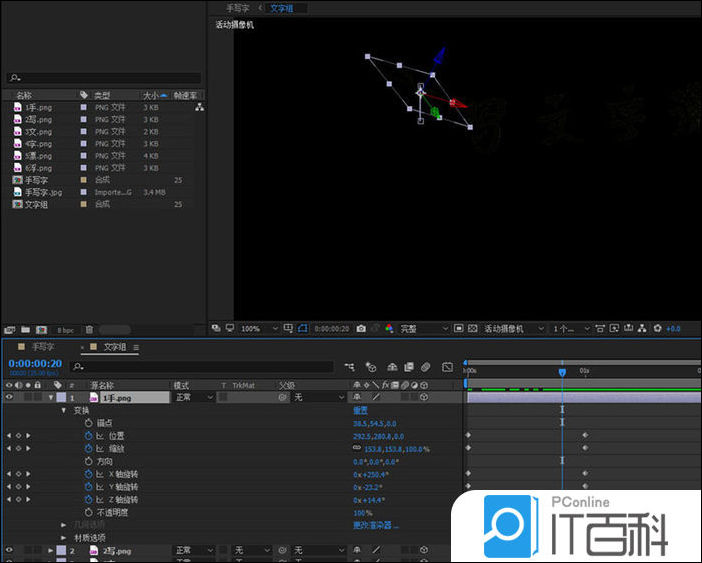The height and width of the screenshot is (563, 702).
Task: Toggle visibility eye of layer 2写.png
Action: coord(10,550)
